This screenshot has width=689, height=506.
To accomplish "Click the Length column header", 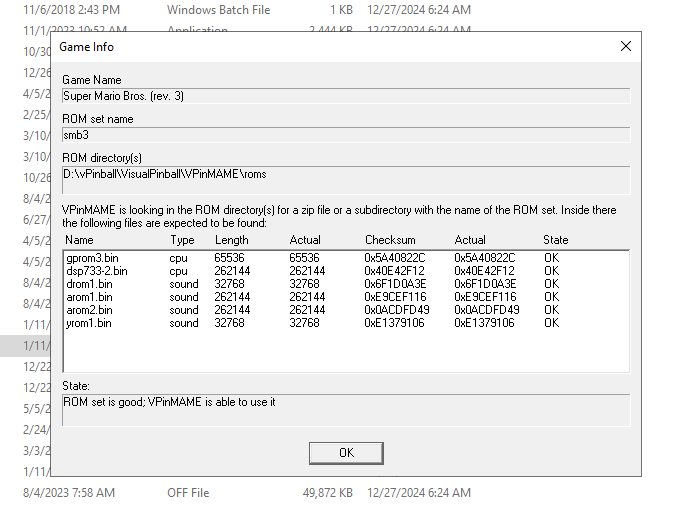I will 232,240.
